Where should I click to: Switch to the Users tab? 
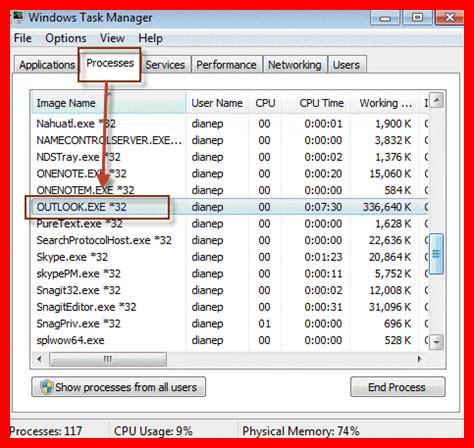346,65
